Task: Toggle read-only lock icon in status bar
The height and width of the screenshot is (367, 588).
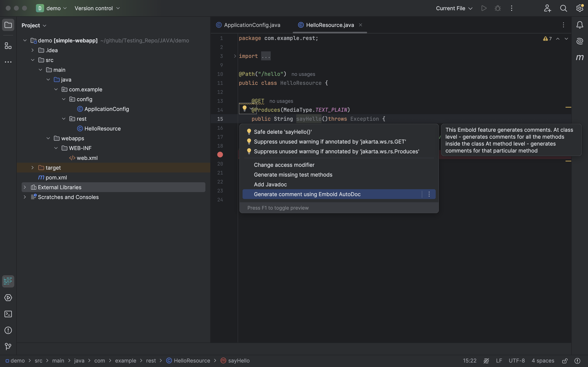Action: 565,361
